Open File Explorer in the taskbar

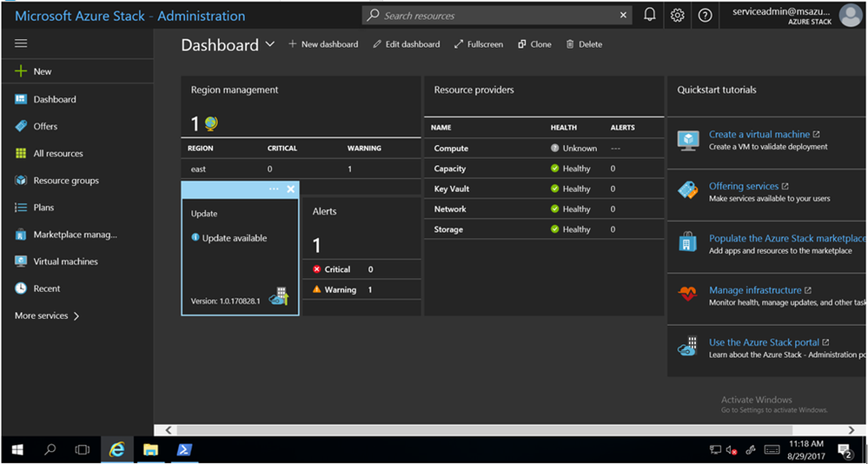(x=150, y=449)
